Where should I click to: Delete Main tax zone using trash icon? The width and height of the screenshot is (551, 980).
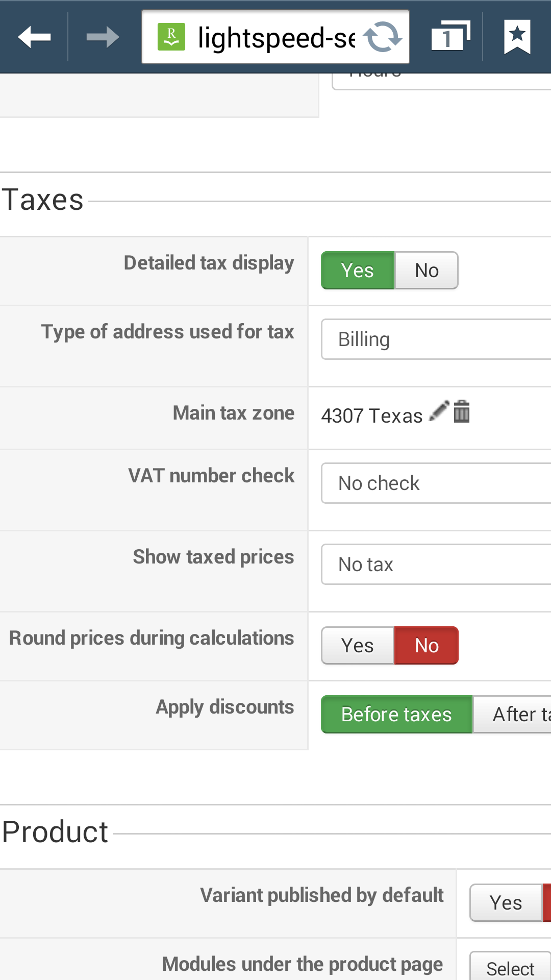point(462,411)
